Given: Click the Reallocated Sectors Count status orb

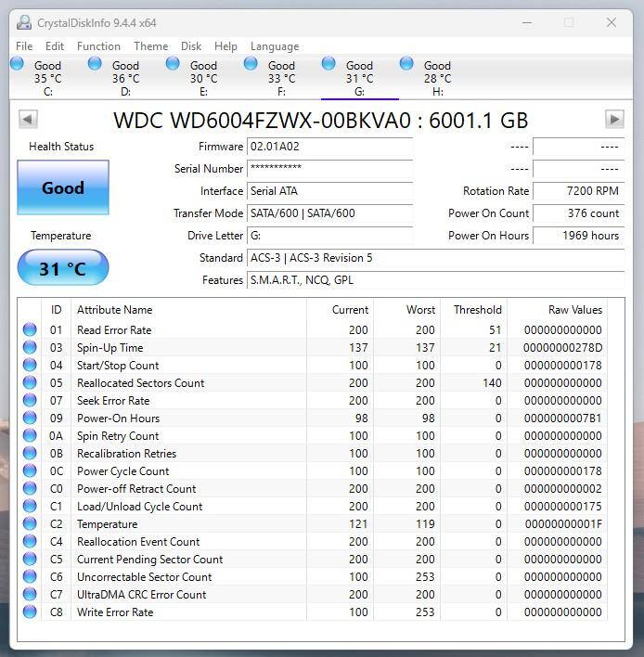Looking at the screenshot, I should click(x=30, y=382).
